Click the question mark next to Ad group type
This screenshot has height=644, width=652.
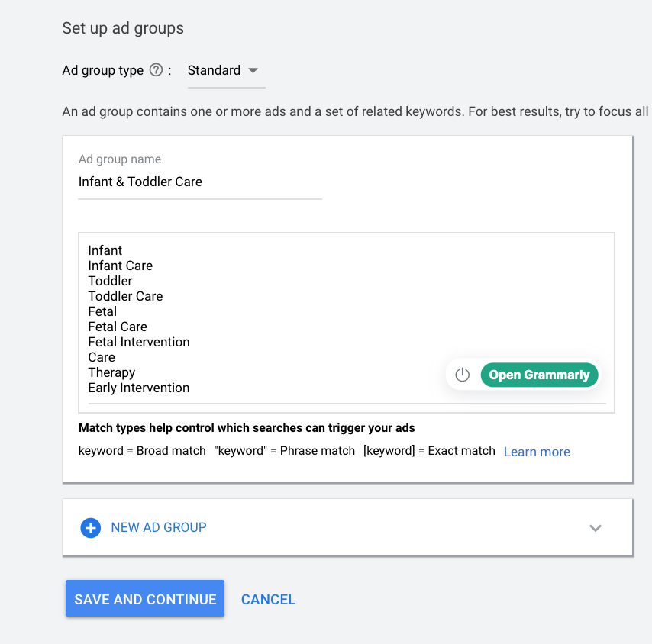(x=157, y=70)
